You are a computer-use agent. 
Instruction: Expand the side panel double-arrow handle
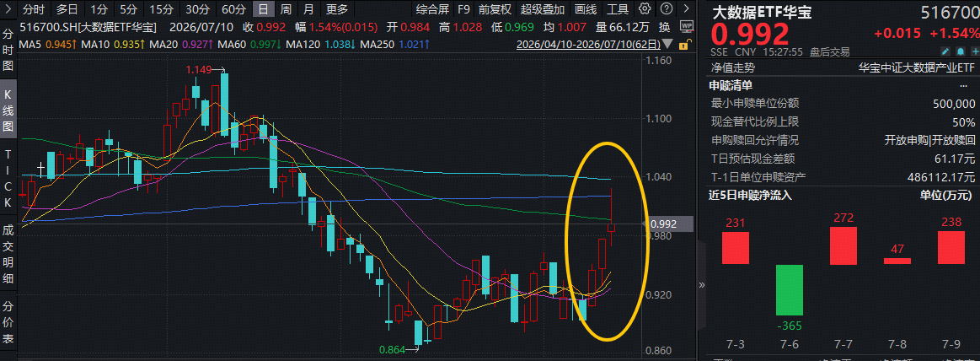click(702, 285)
